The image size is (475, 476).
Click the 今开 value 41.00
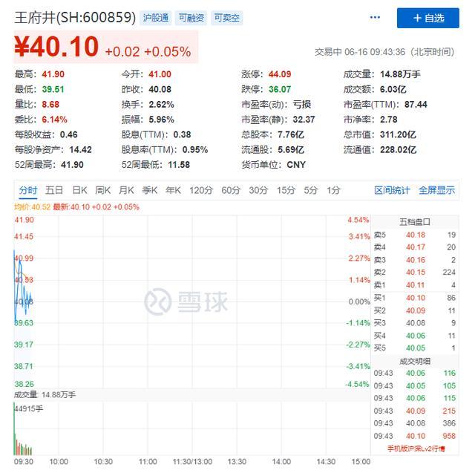point(160,74)
